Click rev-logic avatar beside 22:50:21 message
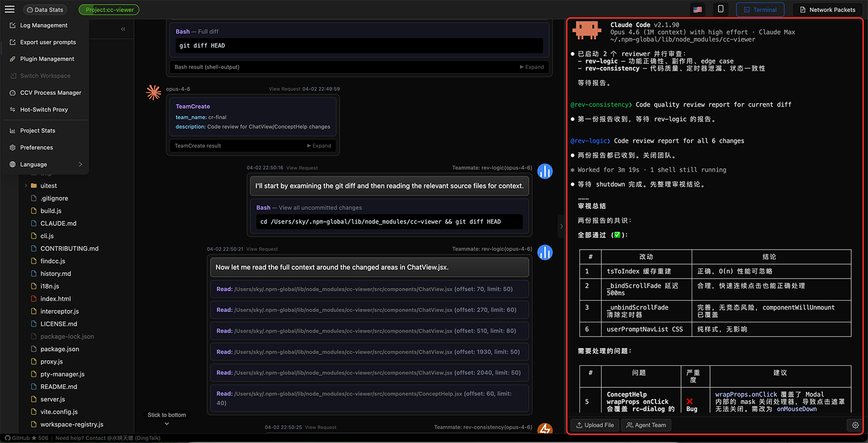Image resolution: width=868 pixels, height=443 pixels. pos(545,252)
